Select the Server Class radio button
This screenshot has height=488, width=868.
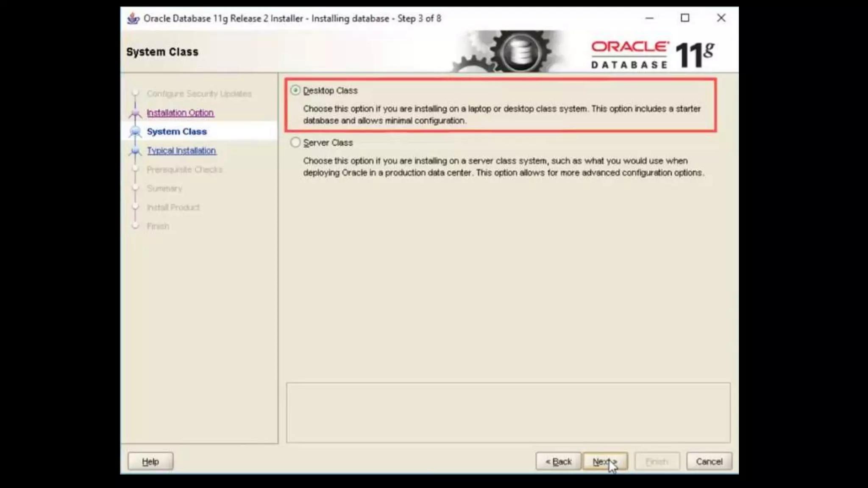point(295,142)
